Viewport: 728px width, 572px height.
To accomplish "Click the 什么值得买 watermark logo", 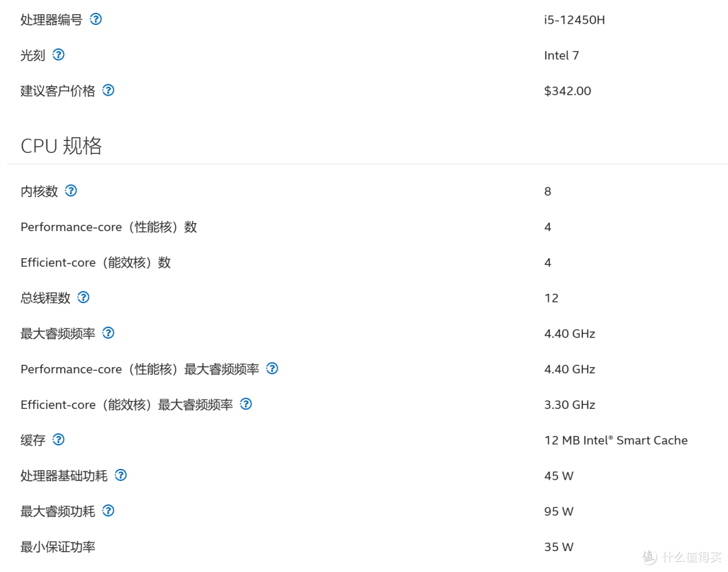I will pos(681,557).
